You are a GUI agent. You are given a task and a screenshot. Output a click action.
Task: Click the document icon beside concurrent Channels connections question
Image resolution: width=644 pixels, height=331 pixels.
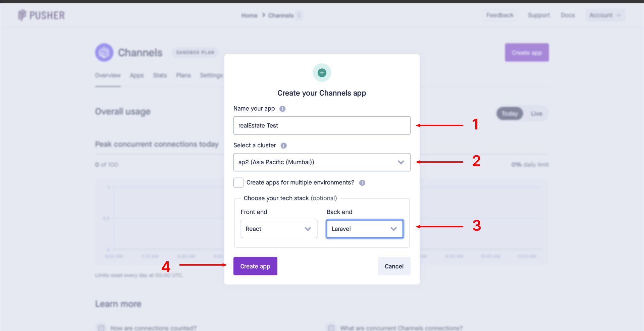331,328
